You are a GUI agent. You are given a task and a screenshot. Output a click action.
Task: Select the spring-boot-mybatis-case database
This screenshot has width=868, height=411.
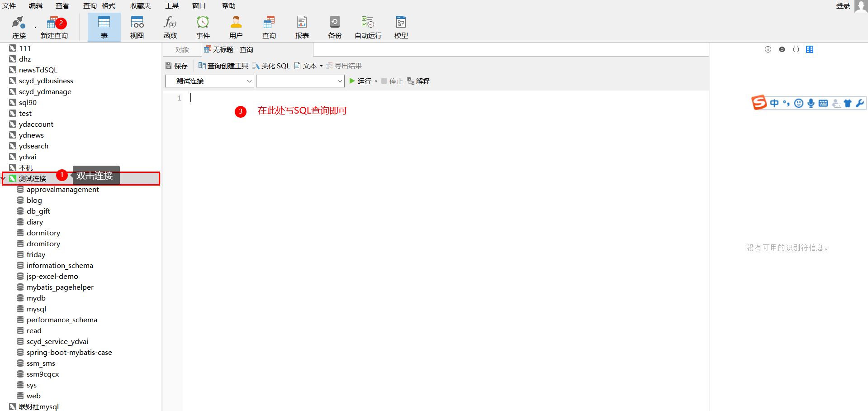click(x=69, y=352)
